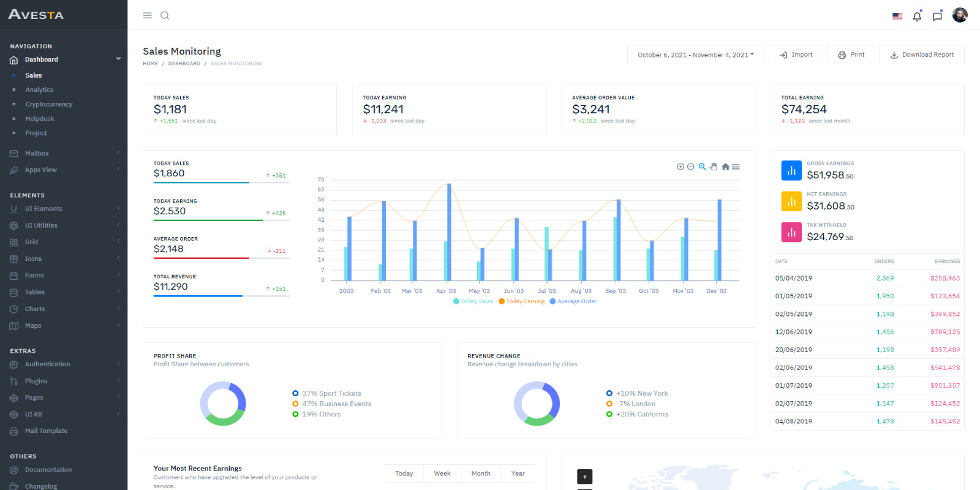Viewport: 980px width, 490px height.
Task: Click the blue Gross Earnings icon tile
Action: point(791,170)
